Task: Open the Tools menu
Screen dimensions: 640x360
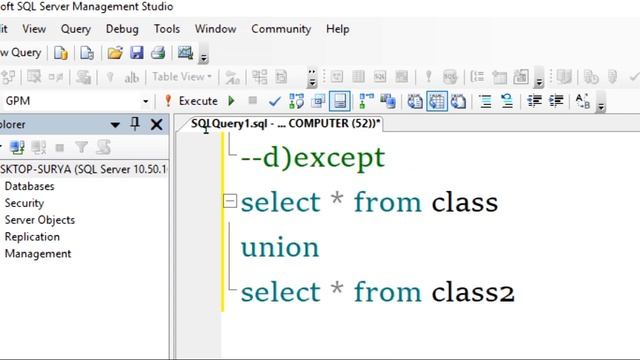Action: (x=167, y=29)
